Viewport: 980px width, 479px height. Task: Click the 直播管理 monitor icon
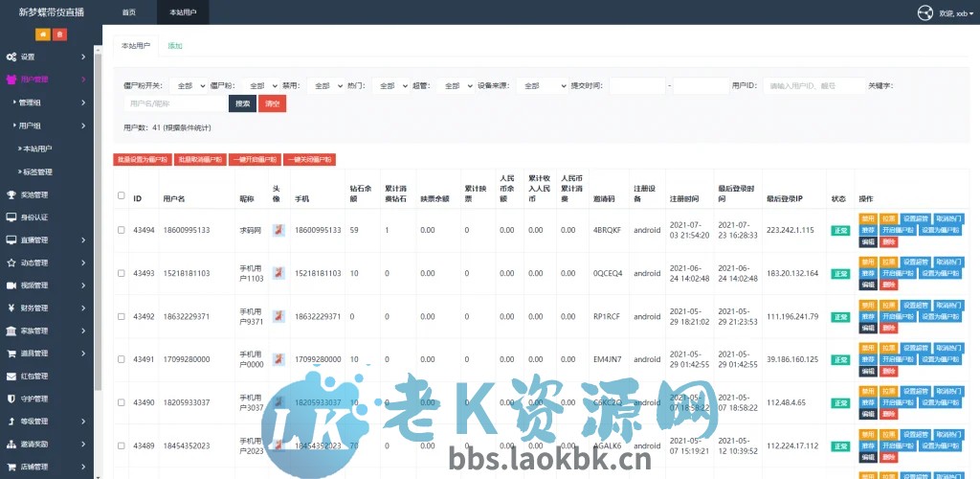[11, 240]
